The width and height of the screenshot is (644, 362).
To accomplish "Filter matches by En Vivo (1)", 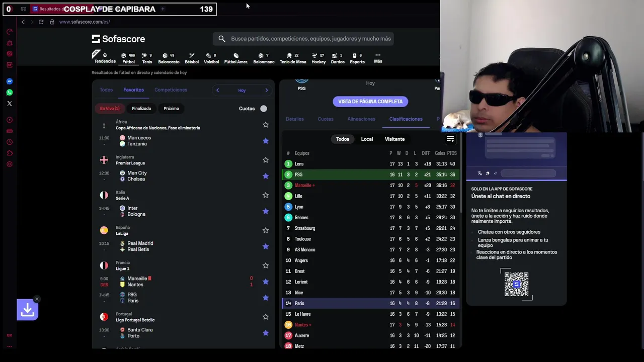I will (x=110, y=109).
